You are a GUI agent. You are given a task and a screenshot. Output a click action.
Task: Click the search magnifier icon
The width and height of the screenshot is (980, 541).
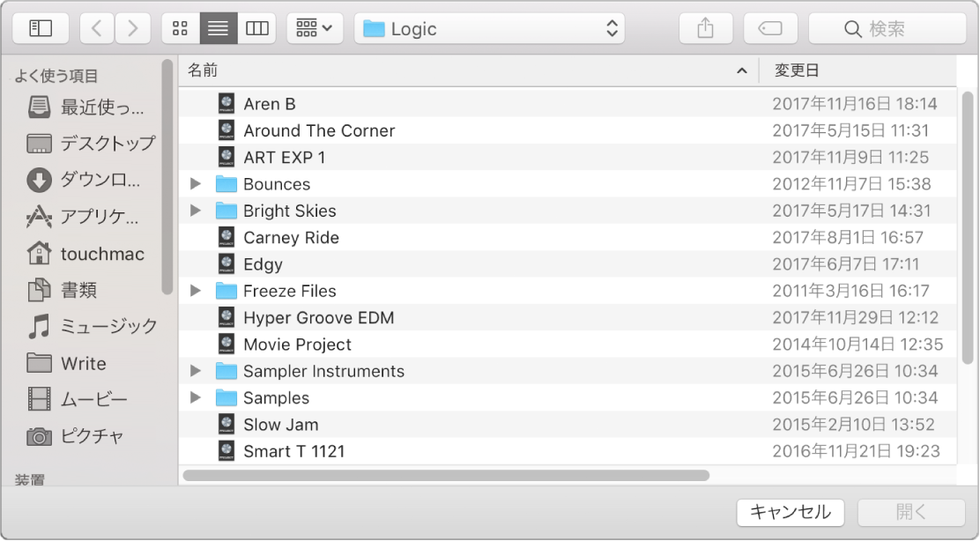(852, 29)
